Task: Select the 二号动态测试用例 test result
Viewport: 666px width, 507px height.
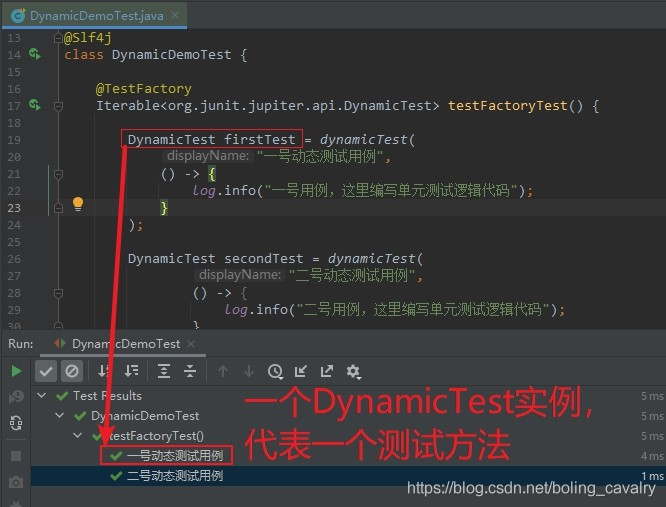Action: pyautogui.click(x=175, y=476)
